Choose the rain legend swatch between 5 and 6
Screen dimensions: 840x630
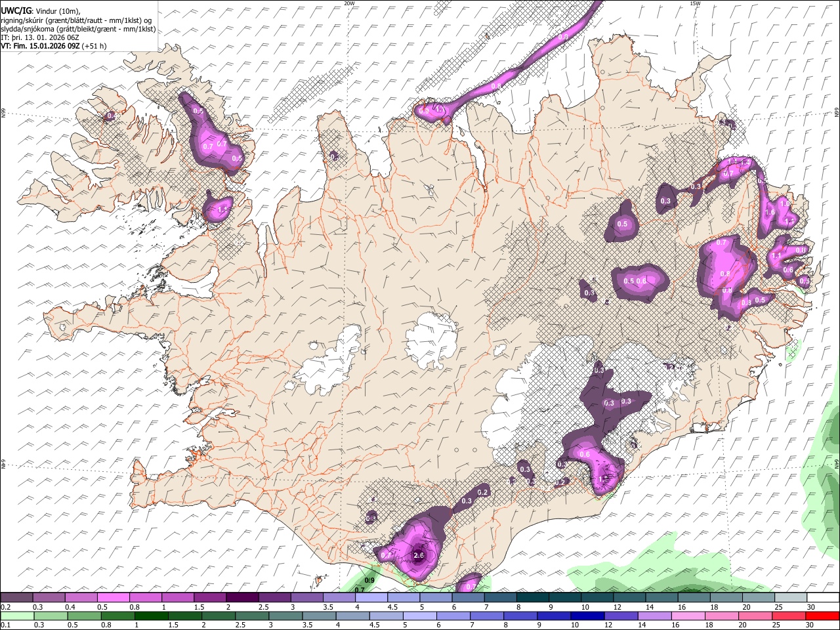[419, 616]
